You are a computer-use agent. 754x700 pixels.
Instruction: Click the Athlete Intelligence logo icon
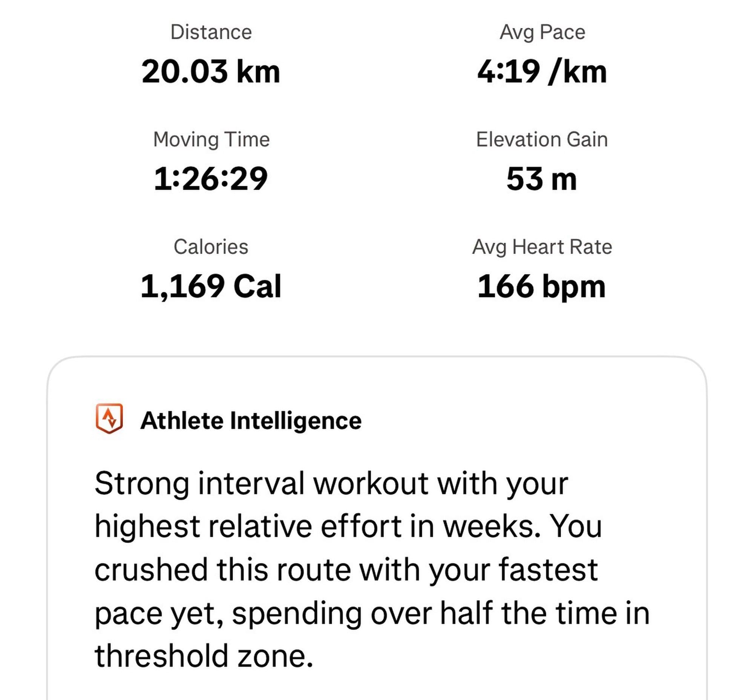(109, 418)
